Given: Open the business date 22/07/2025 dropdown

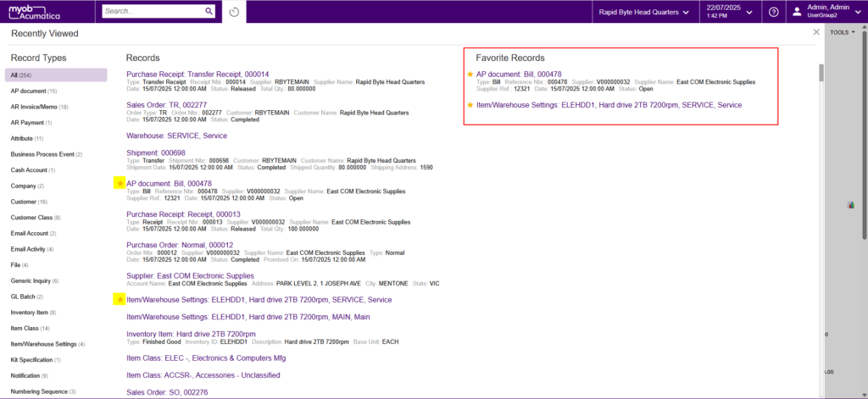Looking at the screenshot, I should click(x=730, y=12).
